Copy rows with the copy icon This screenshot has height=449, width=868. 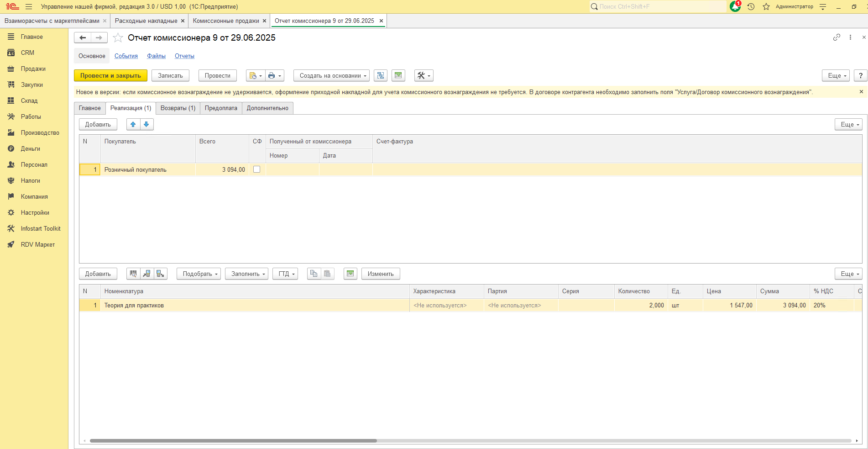[x=314, y=274]
